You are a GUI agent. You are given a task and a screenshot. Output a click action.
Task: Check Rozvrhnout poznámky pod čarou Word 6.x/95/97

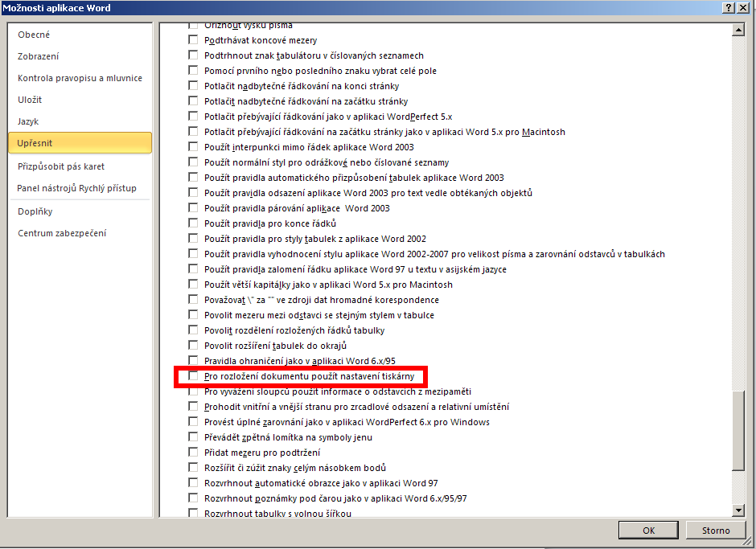(193, 498)
